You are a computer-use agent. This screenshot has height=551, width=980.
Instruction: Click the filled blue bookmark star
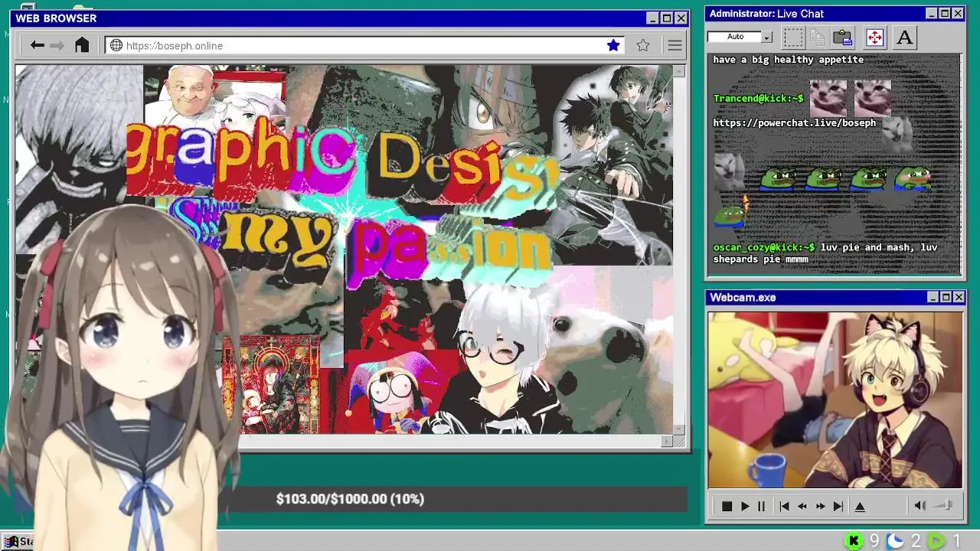[x=613, y=45]
